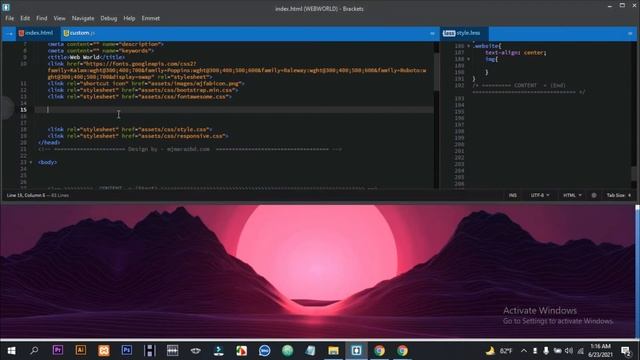Open Premiere Pro from taskbar
This screenshot has height=360, width=640.
pos(58,351)
